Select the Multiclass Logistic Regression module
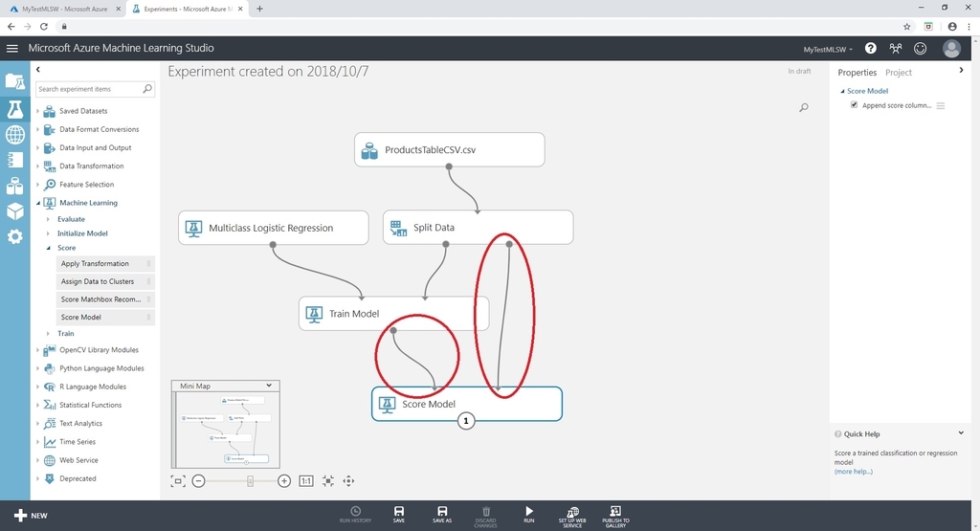The height and width of the screenshot is (531, 980). pyautogui.click(x=273, y=228)
